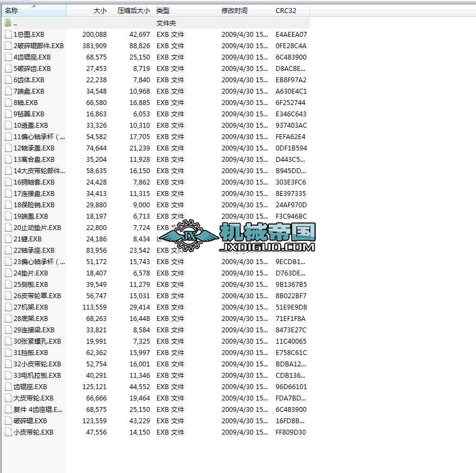Screen dimensions: 476x473
Task: Click the file name 破碎辊.EXB
Action: pyautogui.click(x=30, y=421)
